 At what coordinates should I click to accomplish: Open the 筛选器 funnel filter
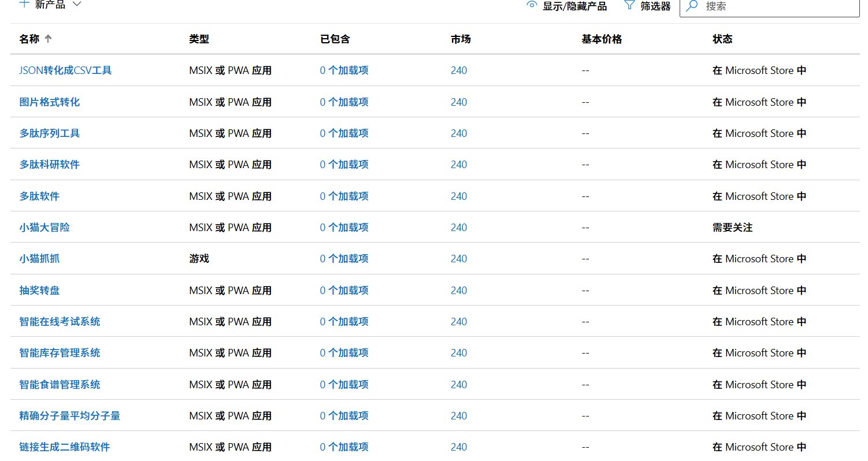click(x=630, y=5)
